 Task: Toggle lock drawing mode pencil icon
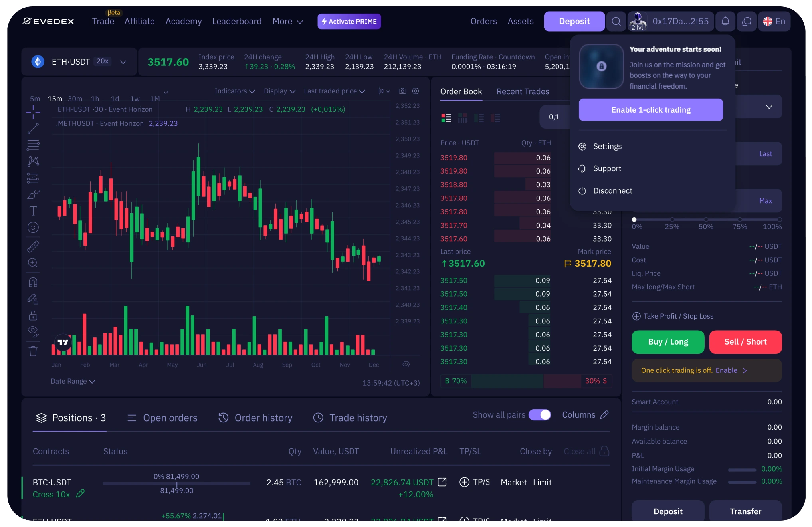(x=33, y=299)
